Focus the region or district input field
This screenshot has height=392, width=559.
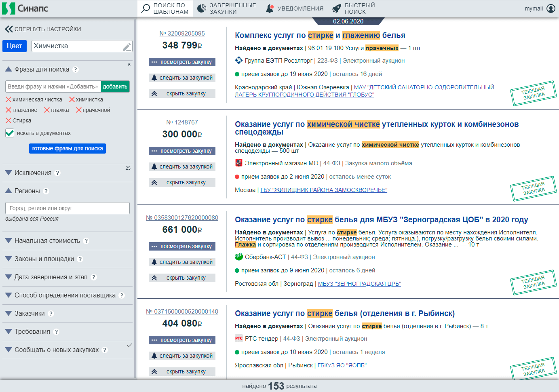coord(68,208)
